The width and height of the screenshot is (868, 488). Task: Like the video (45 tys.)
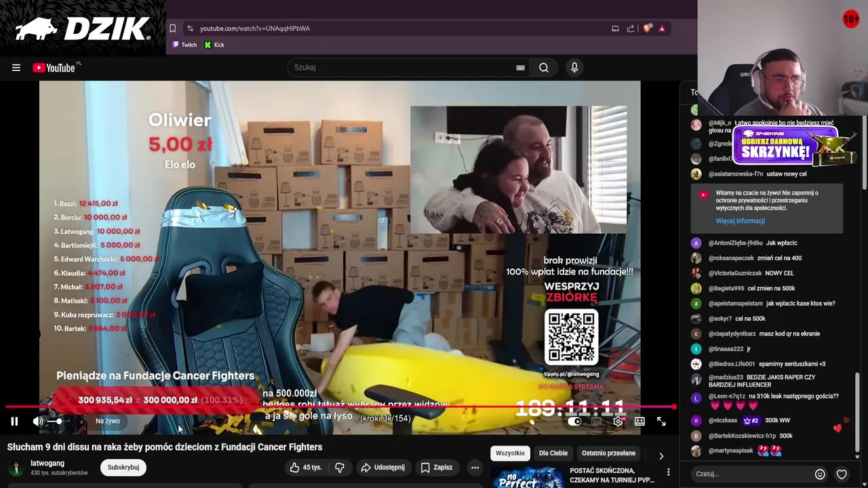305,467
